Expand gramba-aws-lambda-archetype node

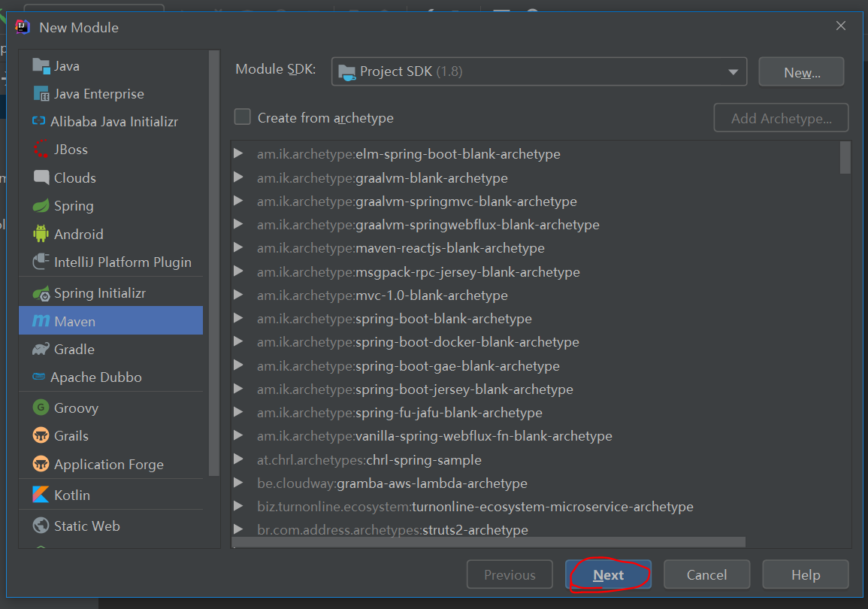pyautogui.click(x=238, y=483)
